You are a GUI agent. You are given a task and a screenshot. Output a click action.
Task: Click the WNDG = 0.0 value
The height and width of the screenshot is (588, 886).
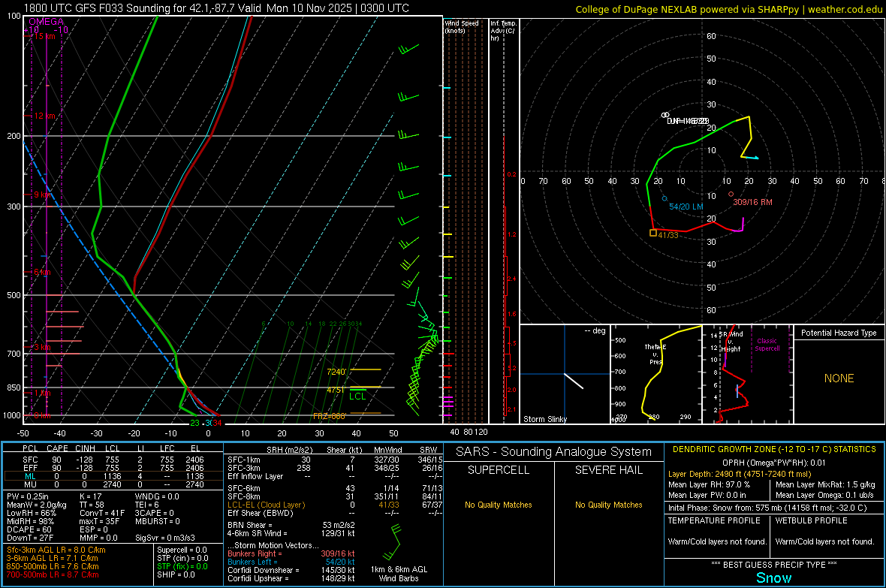point(157,496)
